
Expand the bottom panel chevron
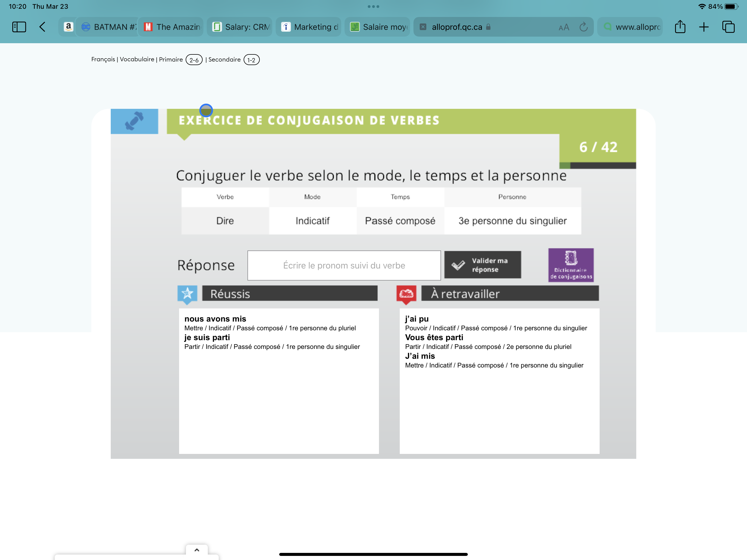[x=197, y=550]
